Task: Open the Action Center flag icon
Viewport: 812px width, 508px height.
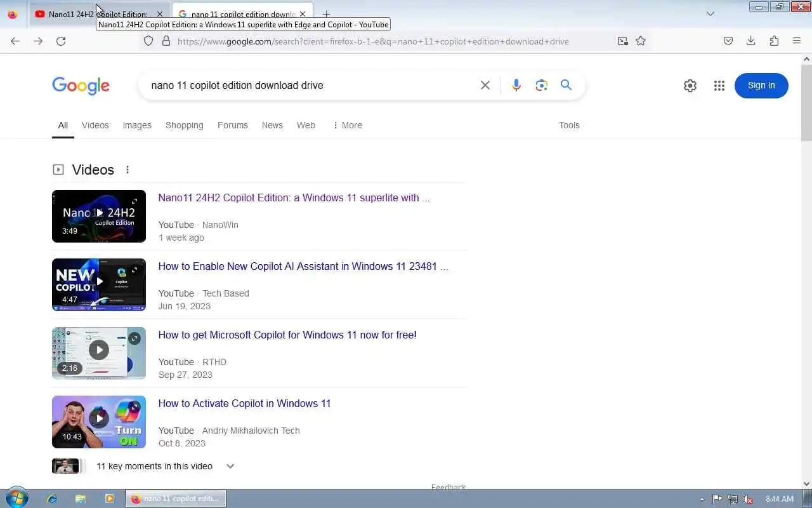Action: (717, 499)
